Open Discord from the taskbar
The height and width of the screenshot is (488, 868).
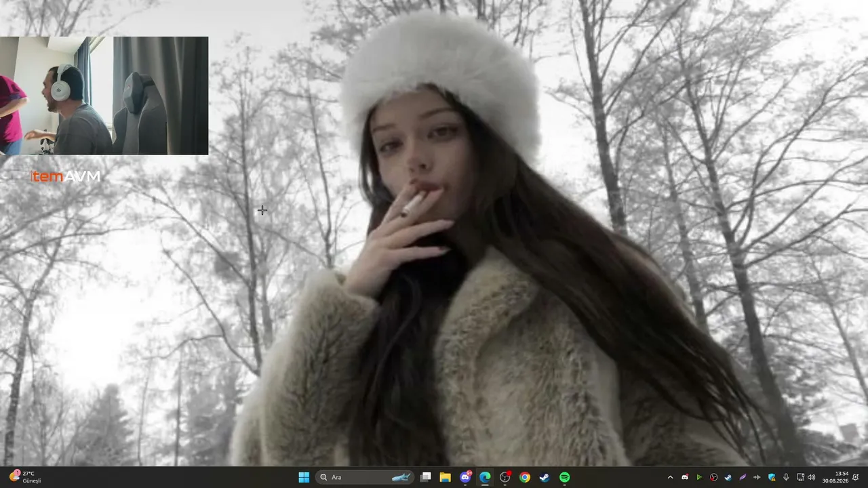coord(465,477)
